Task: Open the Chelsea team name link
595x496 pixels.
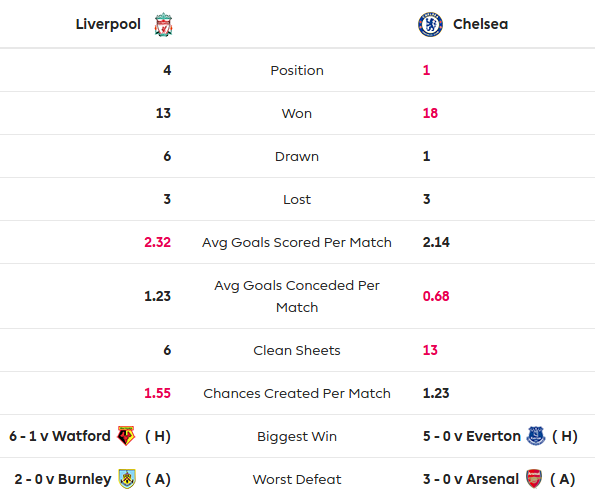Action: [480, 24]
